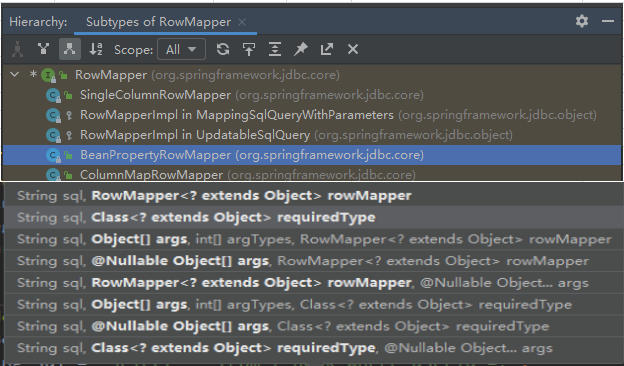Viewport: 624px width, 366px height.
Task: Close the Subtypes of RowMapper tab
Action: [242, 22]
